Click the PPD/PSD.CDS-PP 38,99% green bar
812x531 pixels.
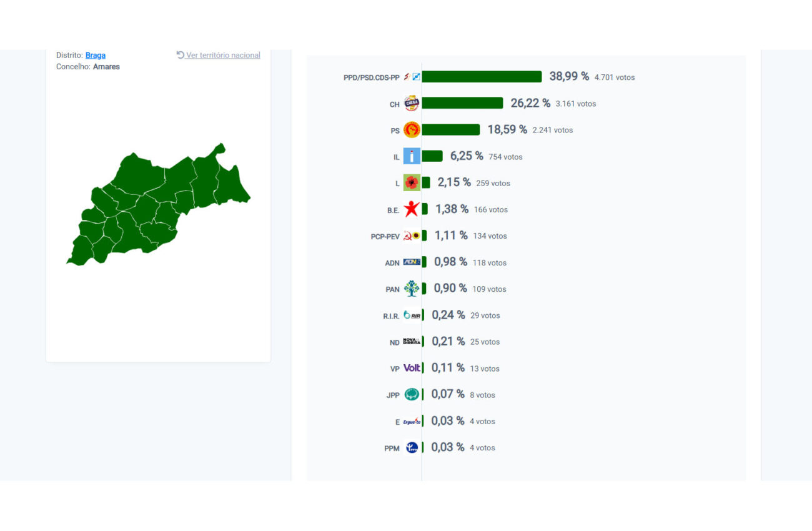click(482, 76)
